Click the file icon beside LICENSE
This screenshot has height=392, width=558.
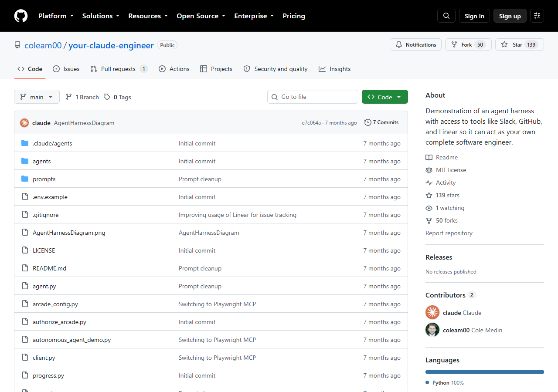25,250
